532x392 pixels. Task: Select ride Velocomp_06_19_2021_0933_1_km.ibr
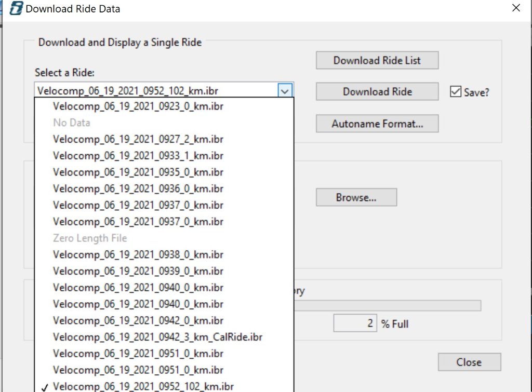point(164,156)
